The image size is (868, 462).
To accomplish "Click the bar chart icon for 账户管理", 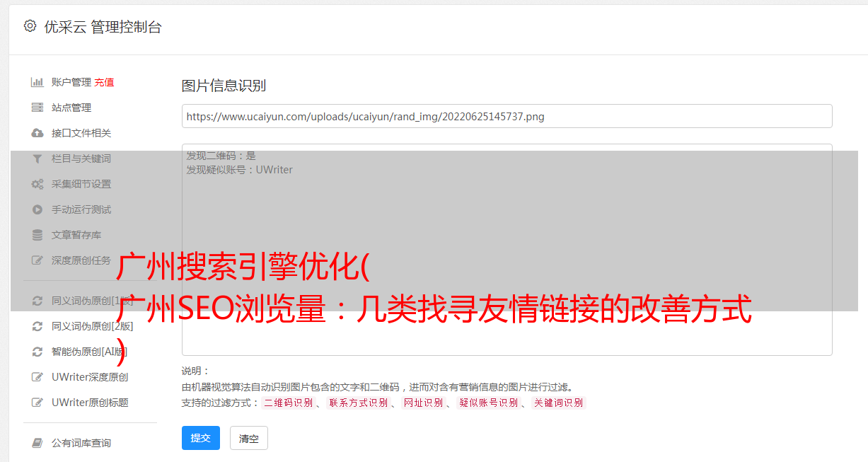I will (x=37, y=82).
